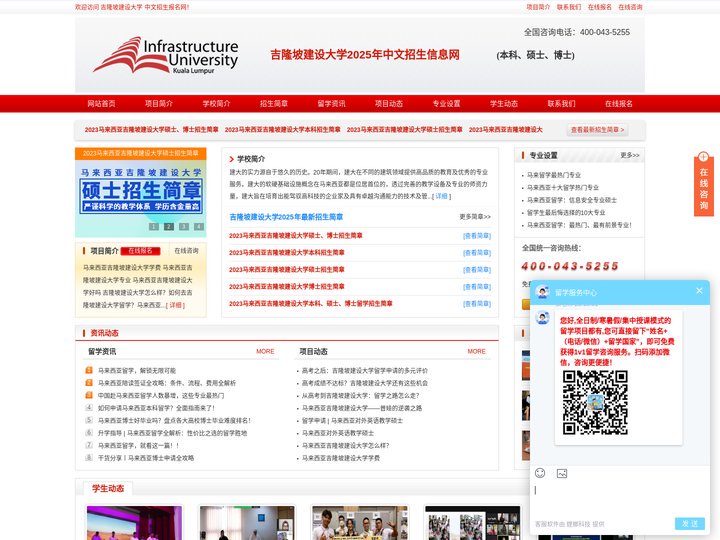
Task: Click 查看最新招生简章 button
Action: [x=597, y=130]
